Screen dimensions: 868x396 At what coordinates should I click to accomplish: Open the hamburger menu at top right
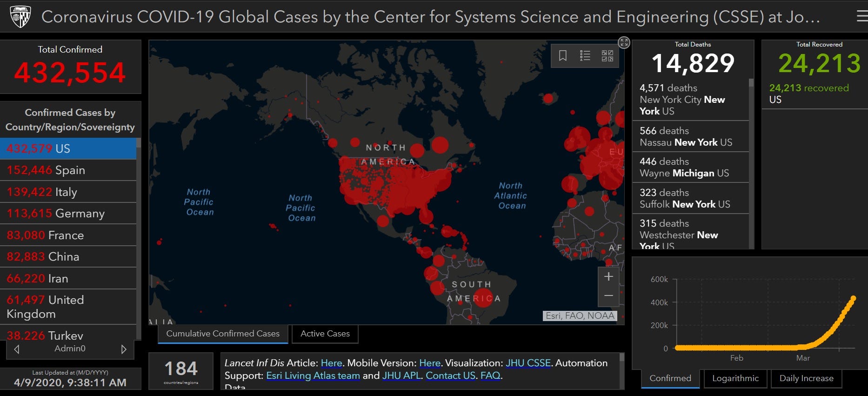[x=862, y=16]
